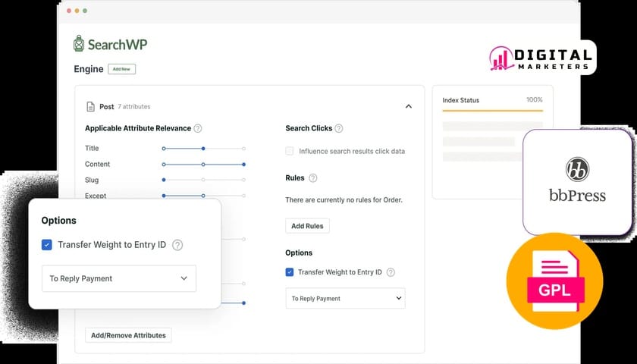Expand the small To Reply Payment select
637x364 pixels.
coord(345,299)
